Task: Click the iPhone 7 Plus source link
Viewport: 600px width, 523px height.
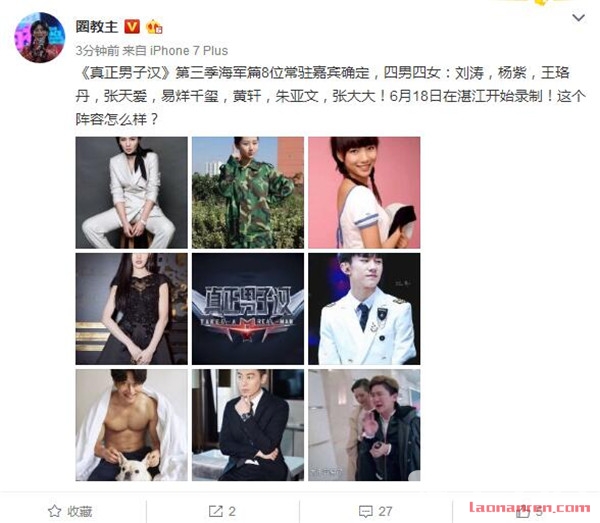Action: (x=189, y=51)
